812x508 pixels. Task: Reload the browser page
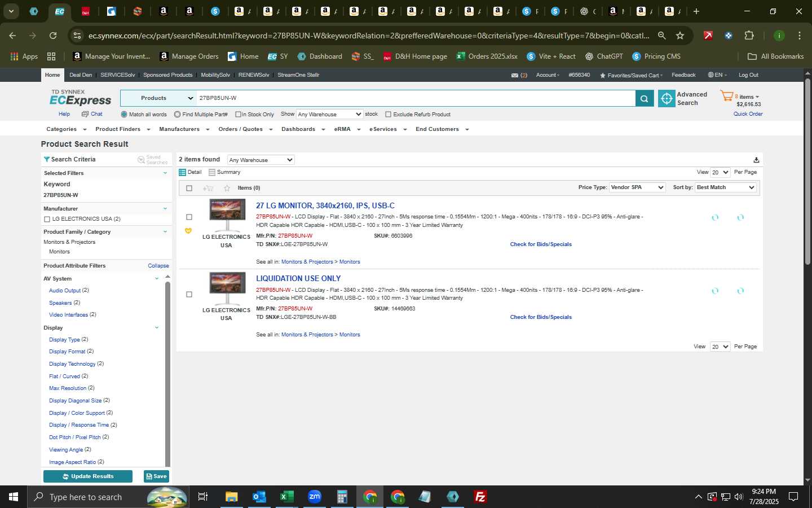coord(53,36)
